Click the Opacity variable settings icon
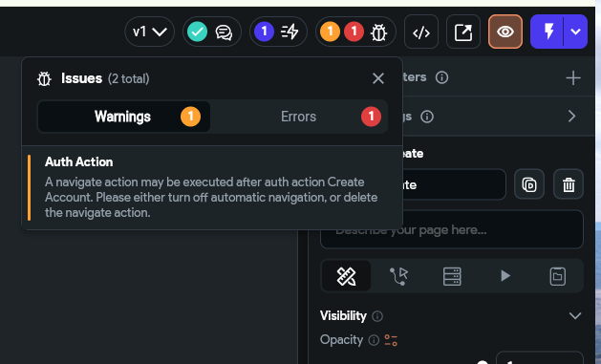The height and width of the screenshot is (364, 601). [x=391, y=340]
